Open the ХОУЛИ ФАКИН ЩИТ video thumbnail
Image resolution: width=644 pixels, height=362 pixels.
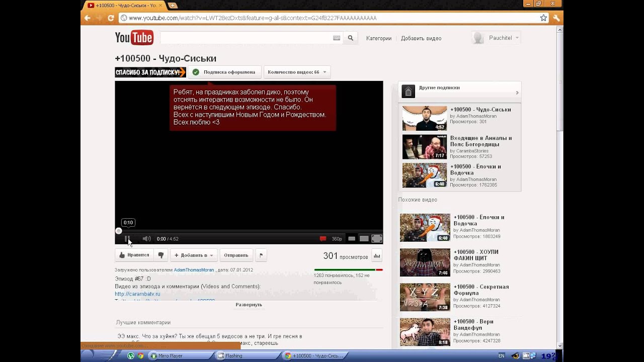coord(425,262)
